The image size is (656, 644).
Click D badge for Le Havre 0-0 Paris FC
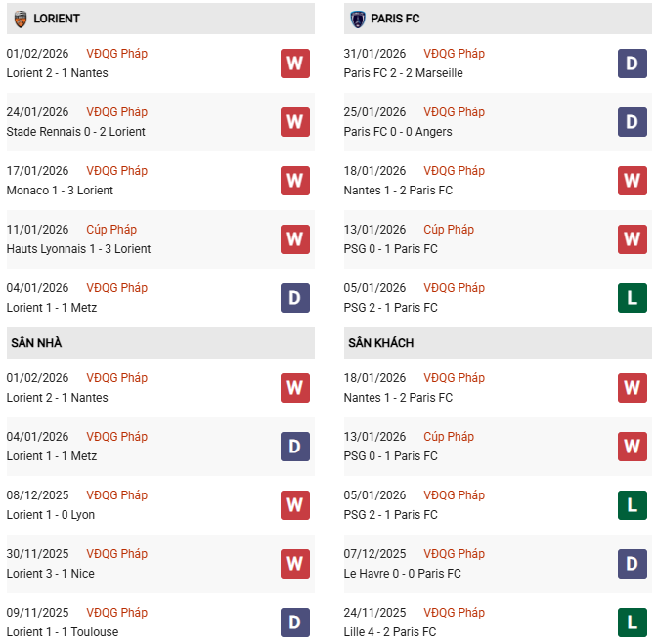click(633, 564)
